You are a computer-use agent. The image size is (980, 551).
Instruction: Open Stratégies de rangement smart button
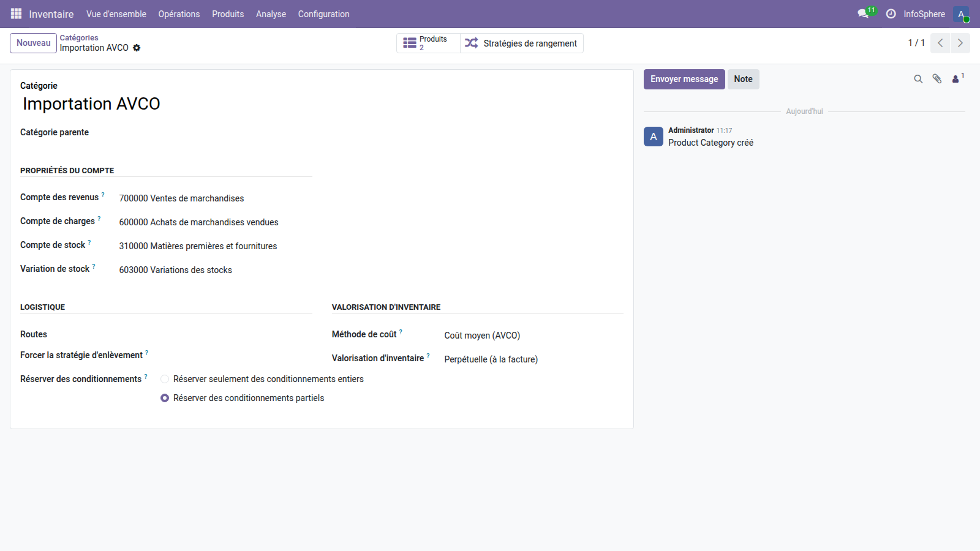(521, 43)
